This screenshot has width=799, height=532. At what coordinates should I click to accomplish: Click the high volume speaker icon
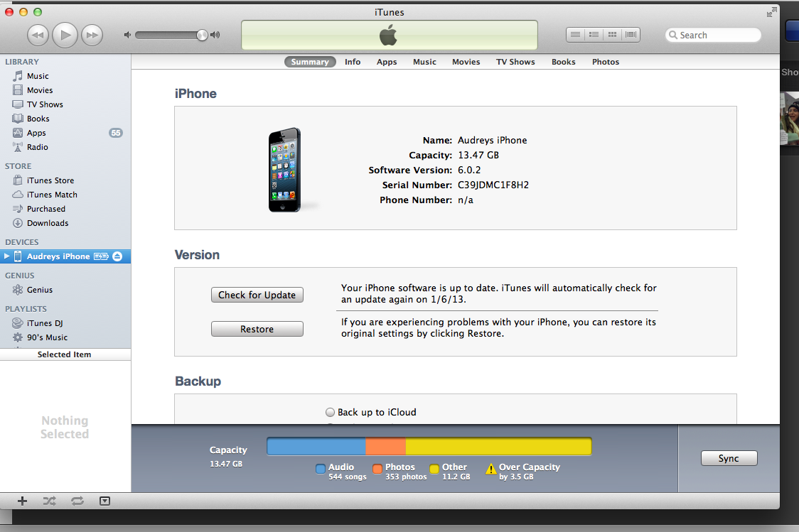coord(215,35)
